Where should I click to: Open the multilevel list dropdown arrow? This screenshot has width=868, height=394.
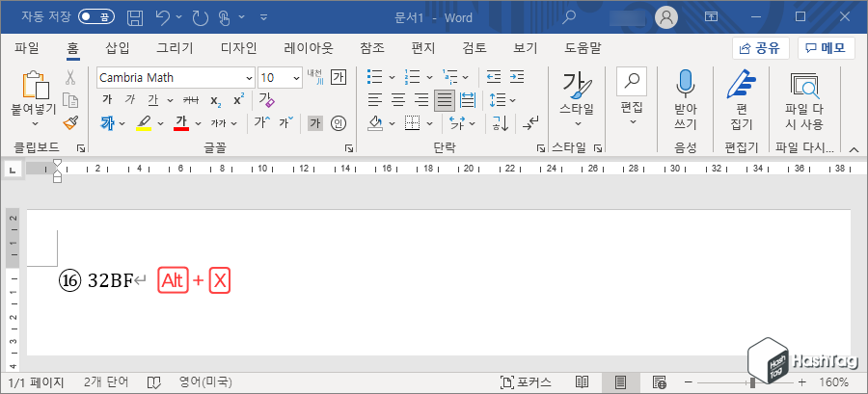pyautogui.click(x=465, y=77)
